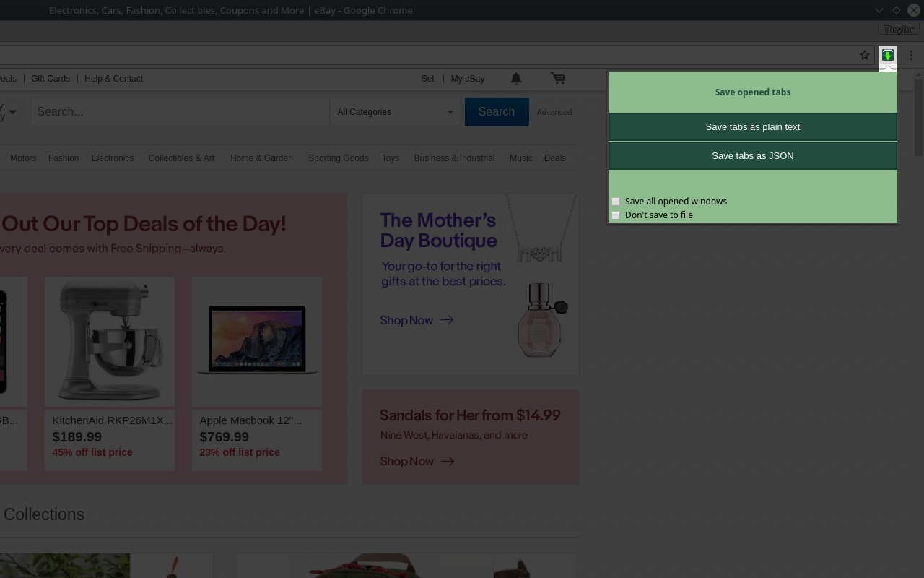The image size is (924, 578).
Task: Open the Shop by category arrow
Action: coord(12,112)
